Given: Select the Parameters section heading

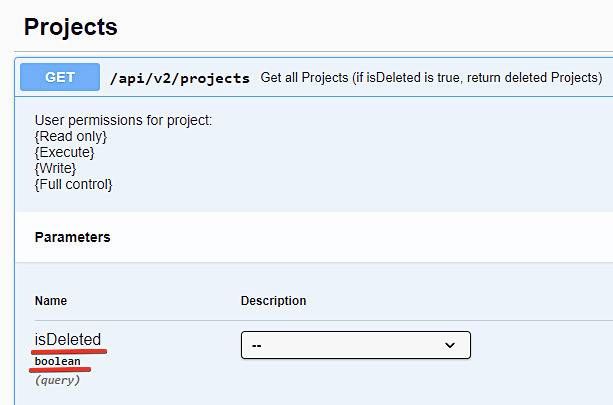Looking at the screenshot, I should tap(72, 237).
